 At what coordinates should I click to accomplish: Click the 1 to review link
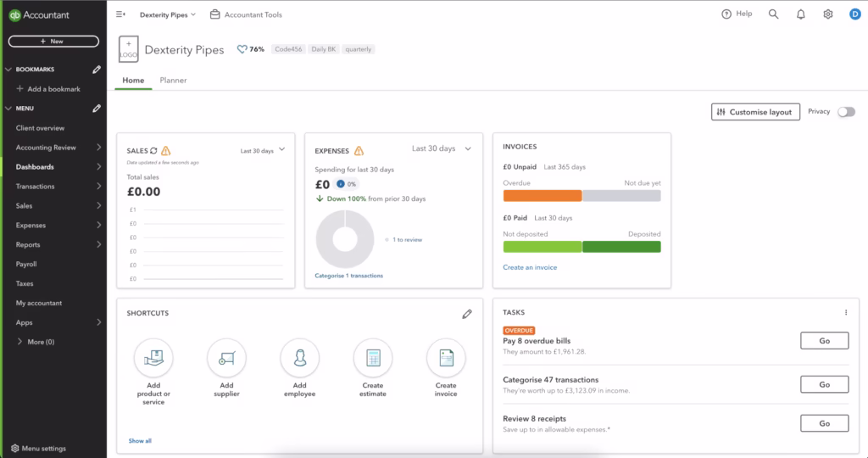tap(408, 240)
